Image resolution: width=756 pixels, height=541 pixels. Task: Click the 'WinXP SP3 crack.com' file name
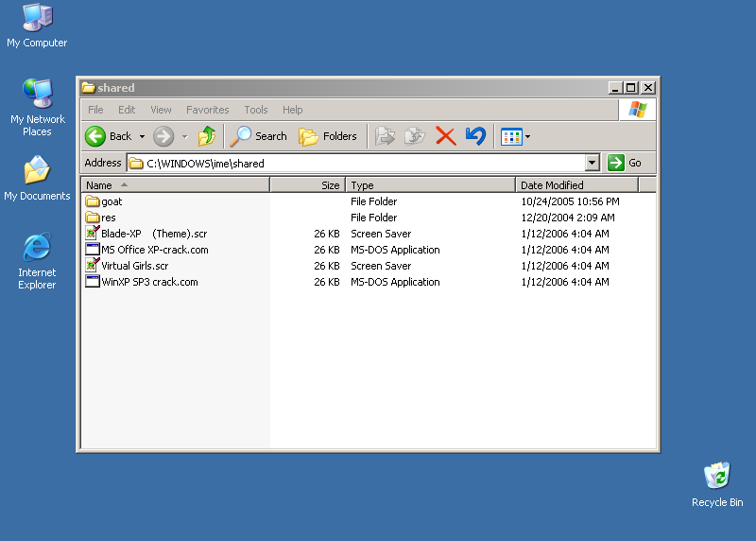click(149, 282)
